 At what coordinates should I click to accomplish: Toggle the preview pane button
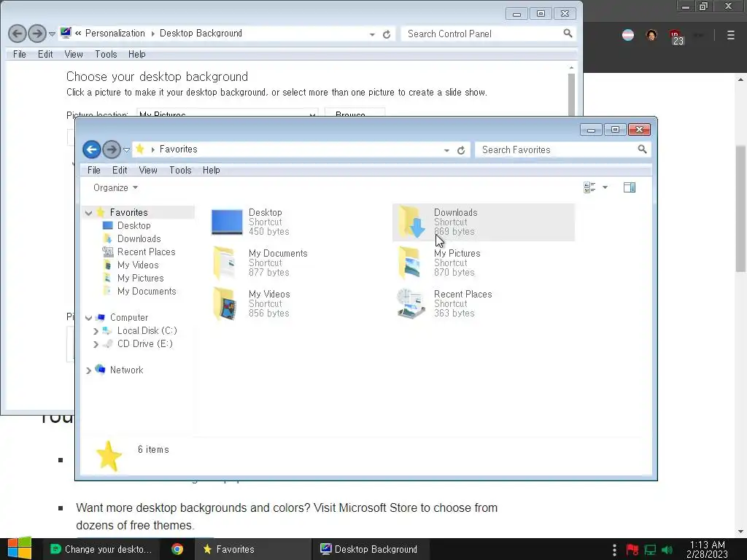click(x=630, y=187)
